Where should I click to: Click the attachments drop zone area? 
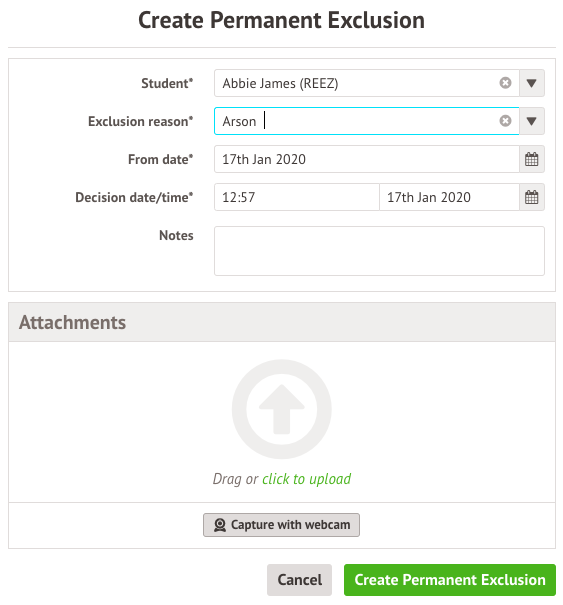[x=282, y=422]
